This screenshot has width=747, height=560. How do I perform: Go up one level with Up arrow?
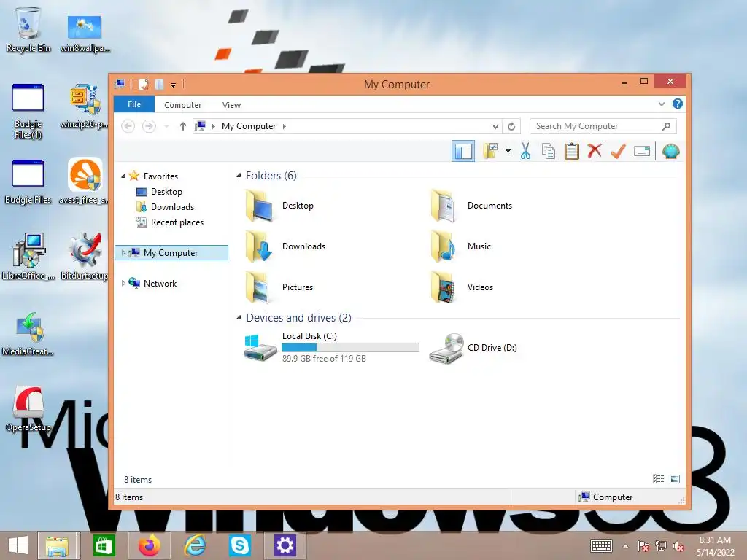(183, 126)
